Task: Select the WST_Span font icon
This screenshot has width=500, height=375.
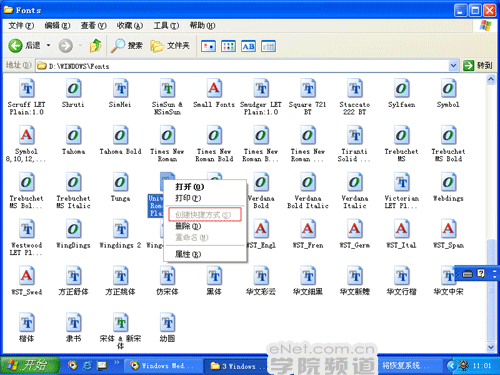Action: pyautogui.click(x=448, y=230)
